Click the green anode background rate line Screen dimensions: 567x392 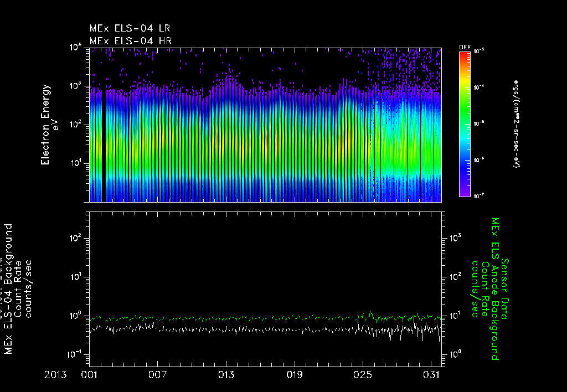coord(265,318)
